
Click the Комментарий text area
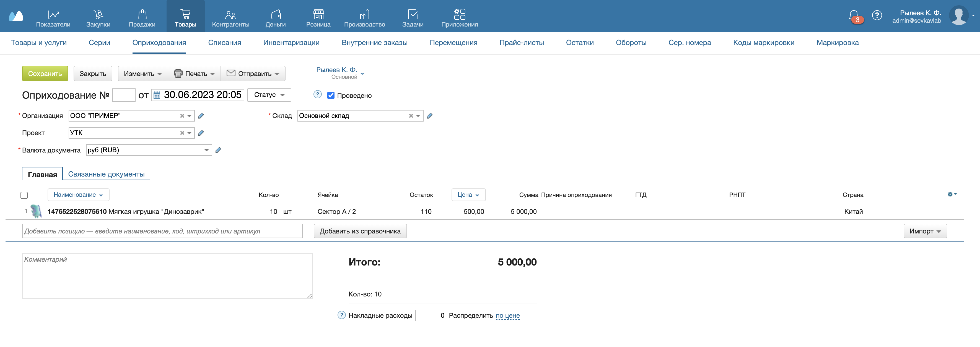pos(167,276)
